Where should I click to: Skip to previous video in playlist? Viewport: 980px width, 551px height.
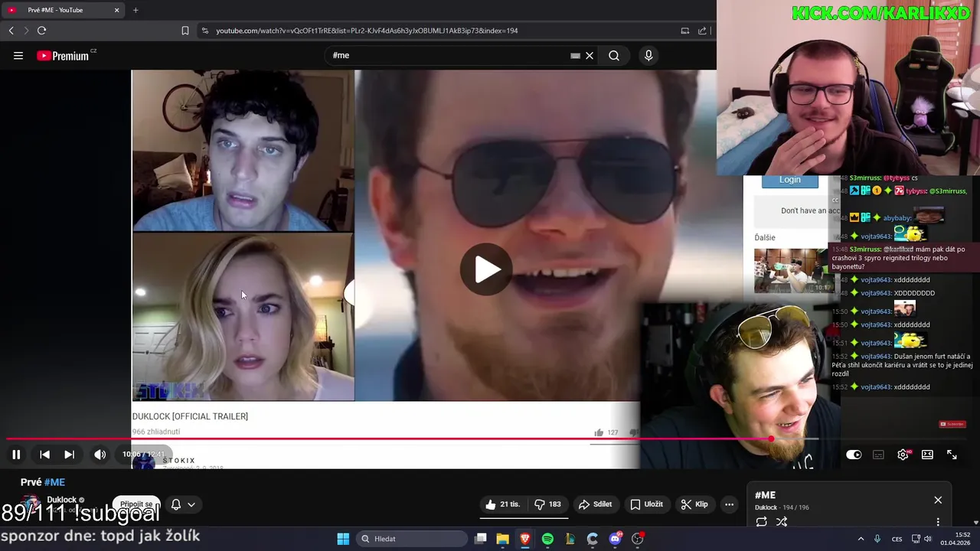tap(44, 455)
